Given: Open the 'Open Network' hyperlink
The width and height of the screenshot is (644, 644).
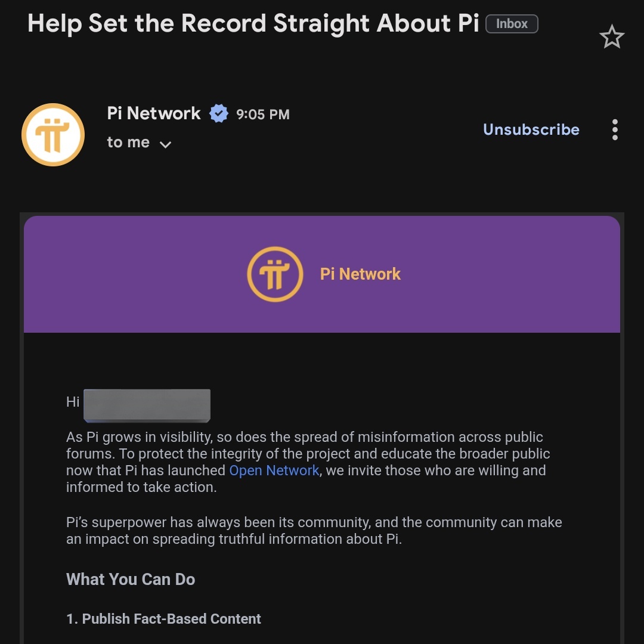Looking at the screenshot, I should coord(274,470).
